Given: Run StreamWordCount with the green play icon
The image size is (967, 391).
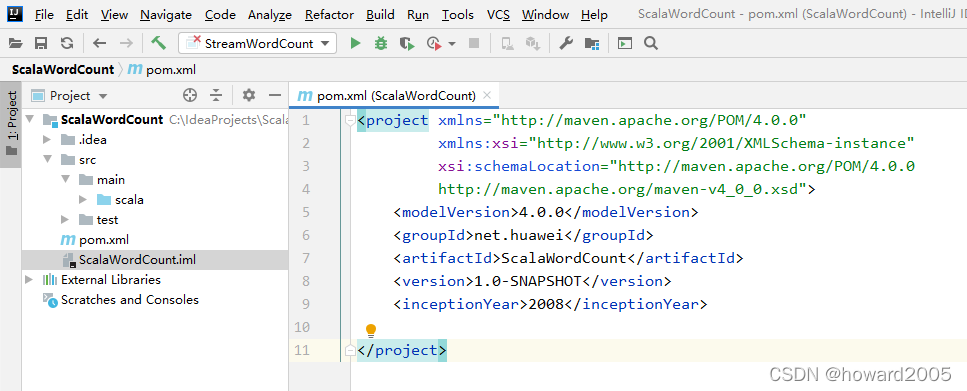Looking at the screenshot, I should coord(355,43).
